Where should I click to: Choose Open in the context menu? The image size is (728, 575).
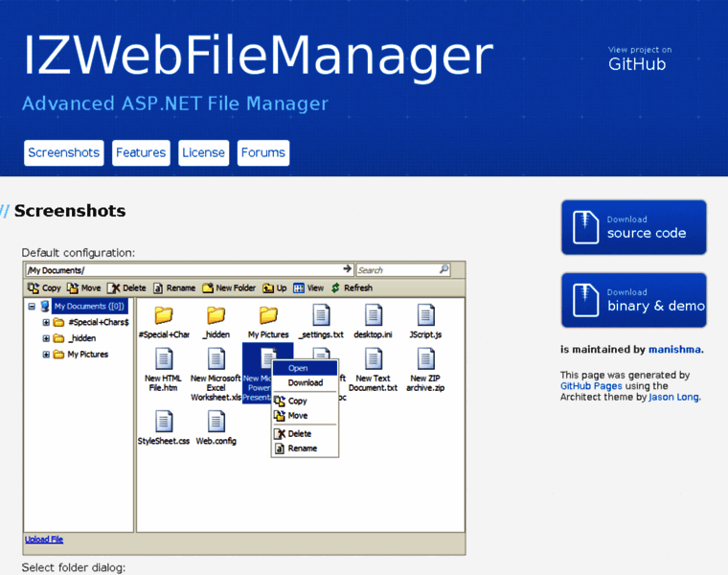pos(305,368)
